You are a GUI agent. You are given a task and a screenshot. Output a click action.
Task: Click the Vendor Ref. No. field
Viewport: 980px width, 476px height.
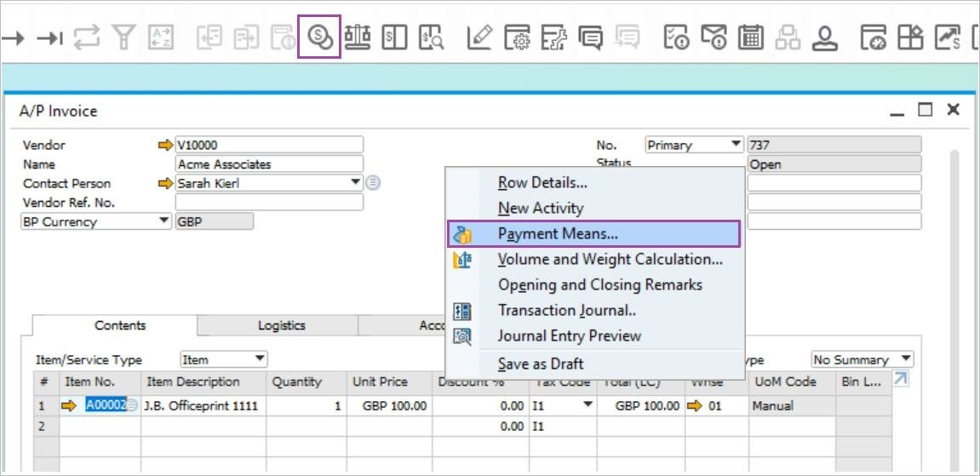pyautogui.click(x=269, y=203)
